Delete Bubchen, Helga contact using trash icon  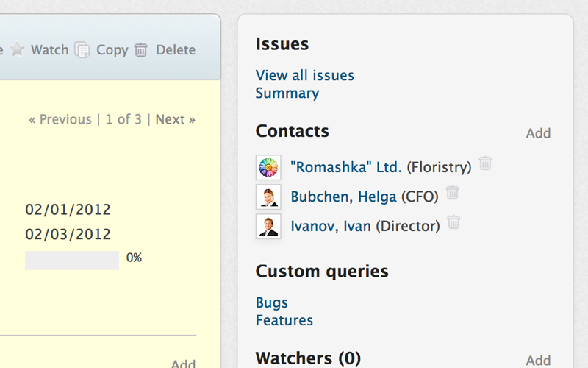(x=453, y=193)
